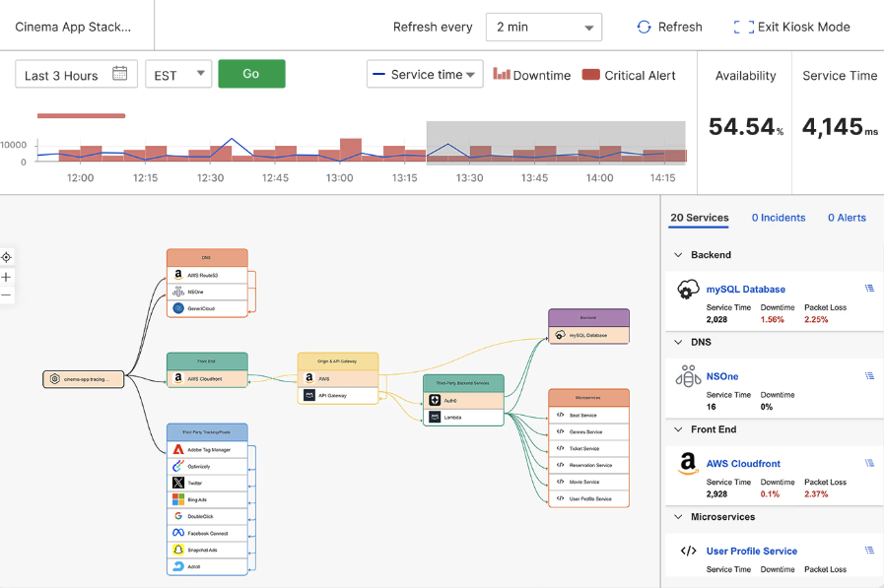884x588 pixels.
Task: Select the Twitter X node icon
Action: tap(178, 483)
